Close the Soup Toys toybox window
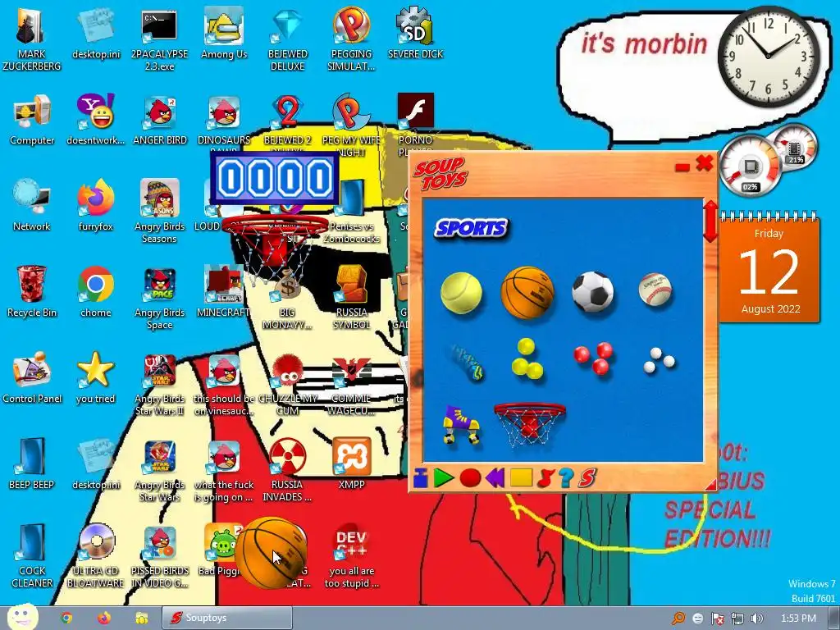 (705, 163)
